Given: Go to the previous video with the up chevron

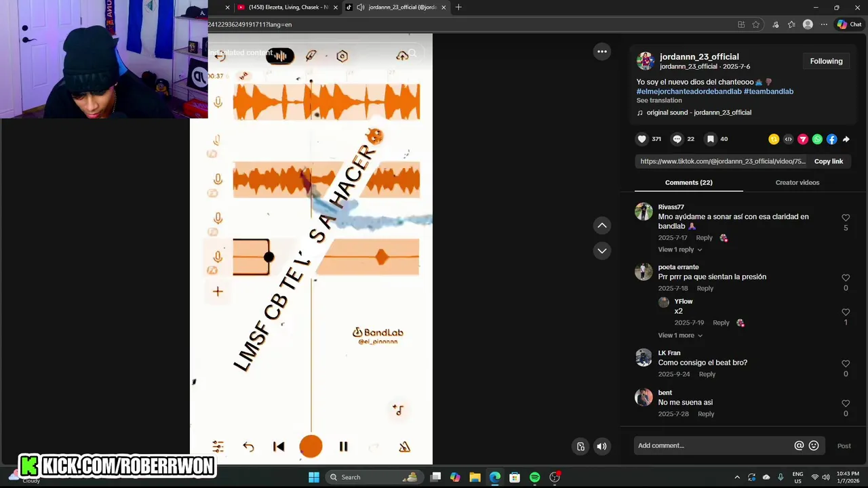Looking at the screenshot, I should point(601,225).
